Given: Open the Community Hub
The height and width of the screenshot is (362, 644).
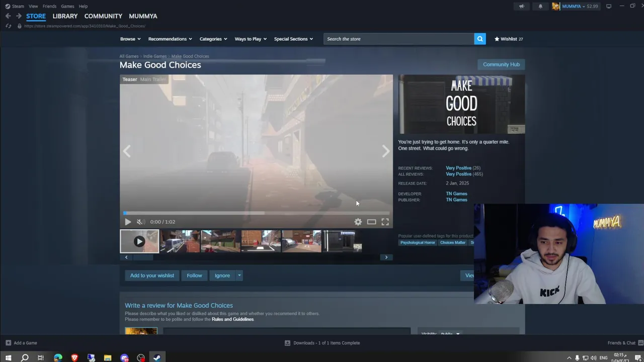Looking at the screenshot, I should (501, 64).
